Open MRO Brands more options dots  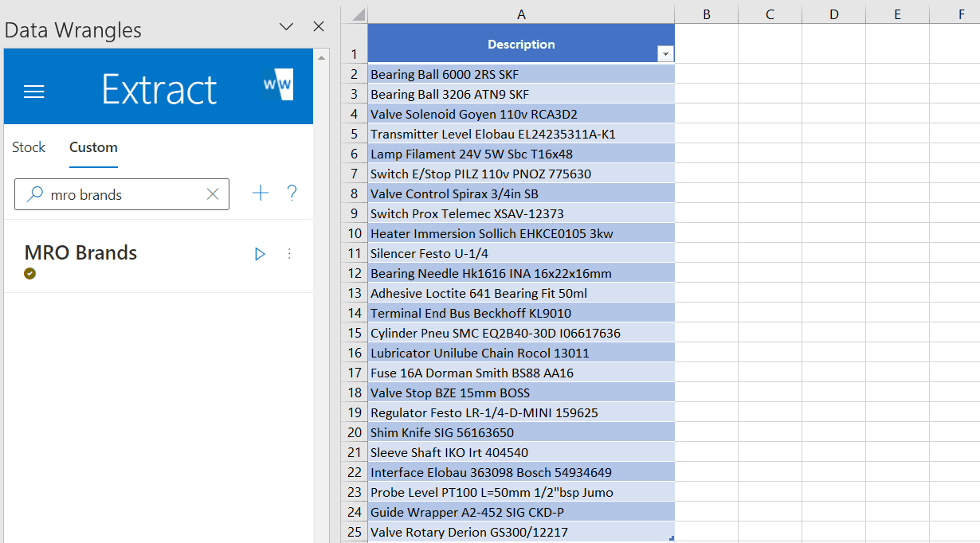coord(289,254)
